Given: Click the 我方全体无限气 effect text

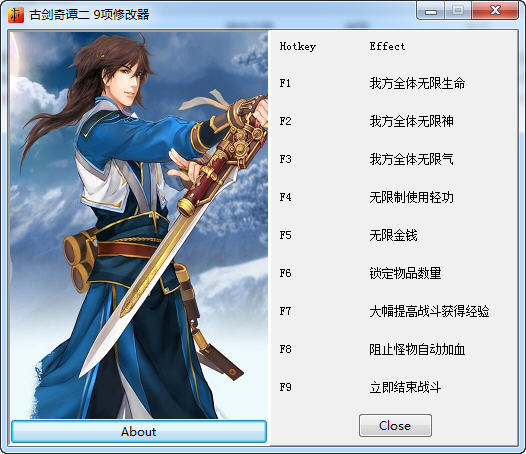Looking at the screenshot, I should click(x=412, y=159).
